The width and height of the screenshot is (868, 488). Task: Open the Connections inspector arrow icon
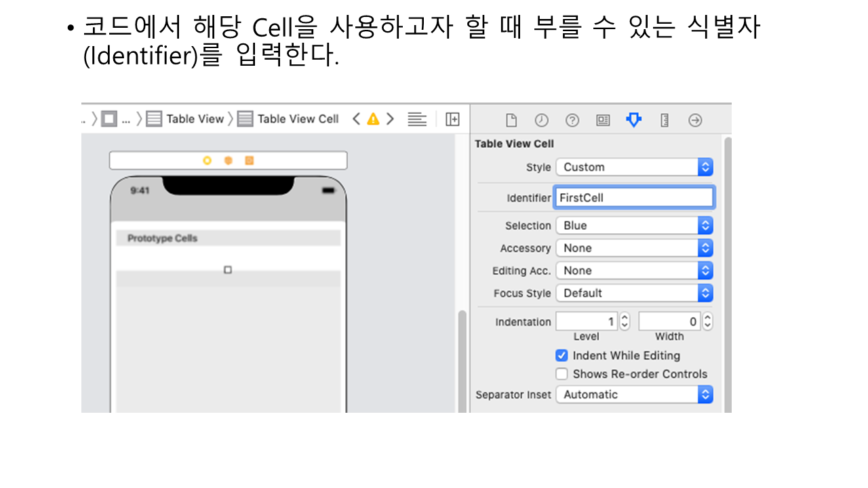coord(695,120)
